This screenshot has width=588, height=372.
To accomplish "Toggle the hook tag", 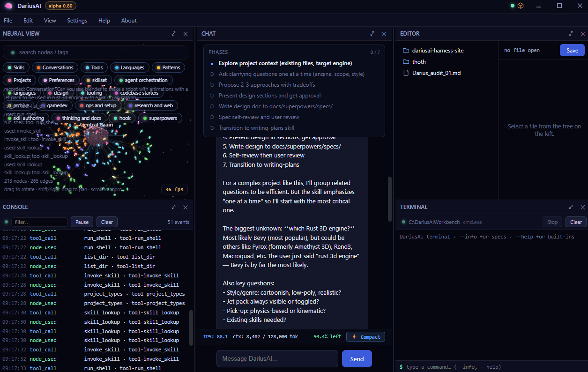I will click(122, 118).
